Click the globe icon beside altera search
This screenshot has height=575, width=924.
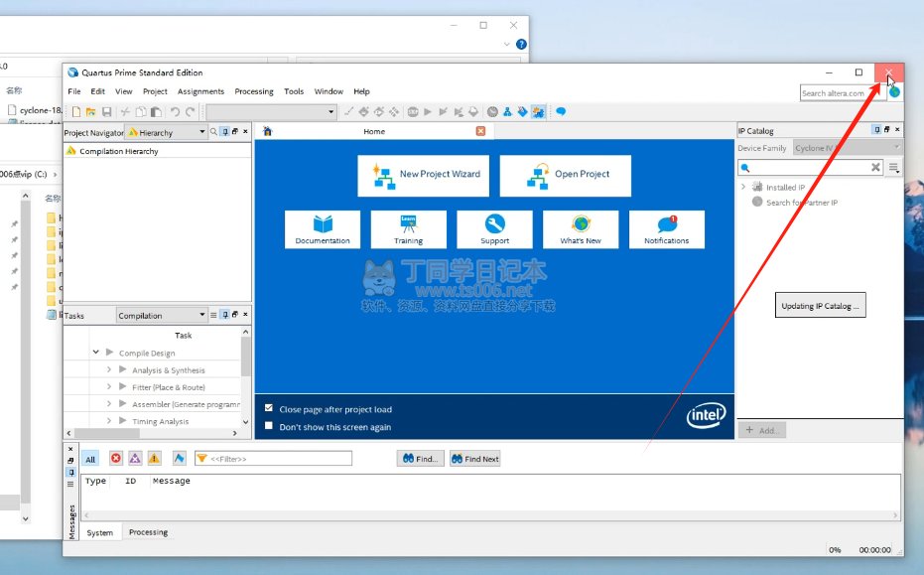coord(894,92)
